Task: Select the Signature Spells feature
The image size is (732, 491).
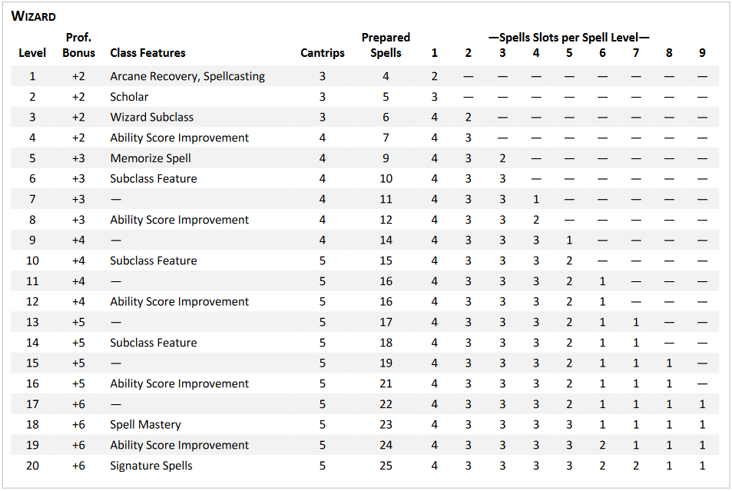Action: point(150,466)
